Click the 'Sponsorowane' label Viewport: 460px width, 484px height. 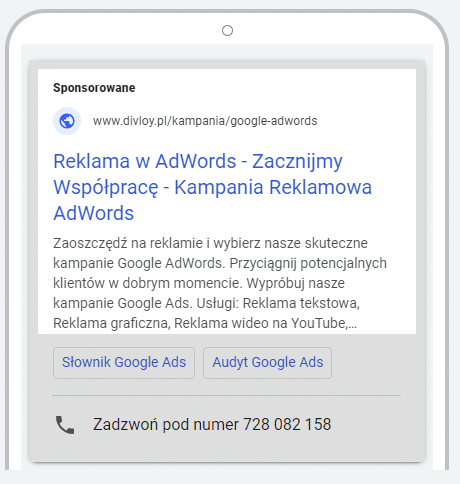94,88
